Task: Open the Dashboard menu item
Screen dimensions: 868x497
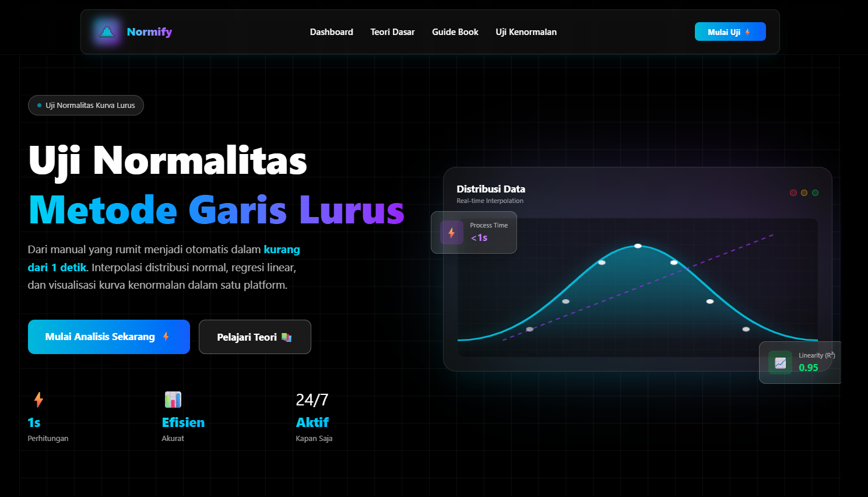Action: coord(331,32)
